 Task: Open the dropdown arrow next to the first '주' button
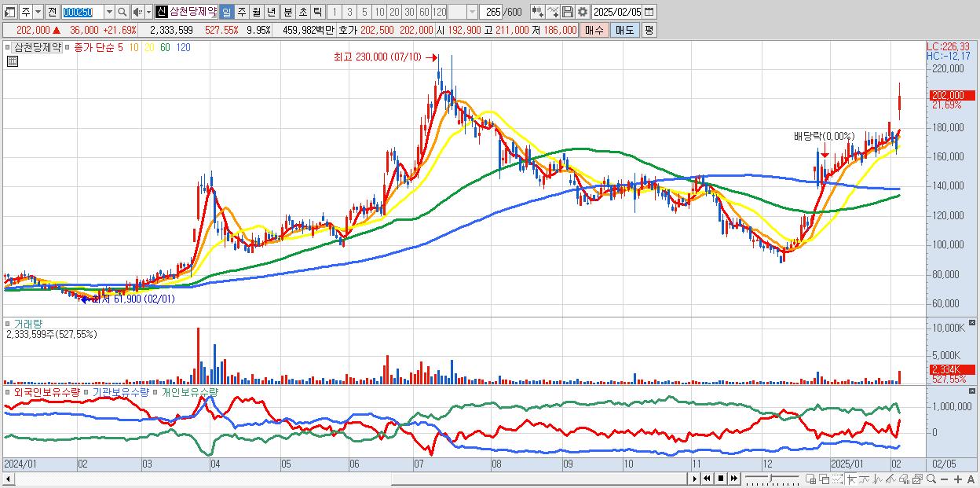click(38, 12)
